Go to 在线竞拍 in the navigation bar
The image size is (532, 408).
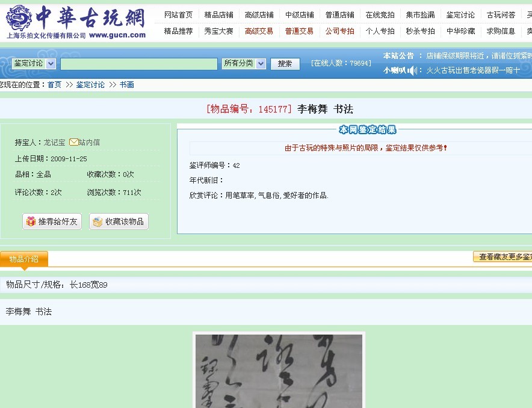point(380,15)
